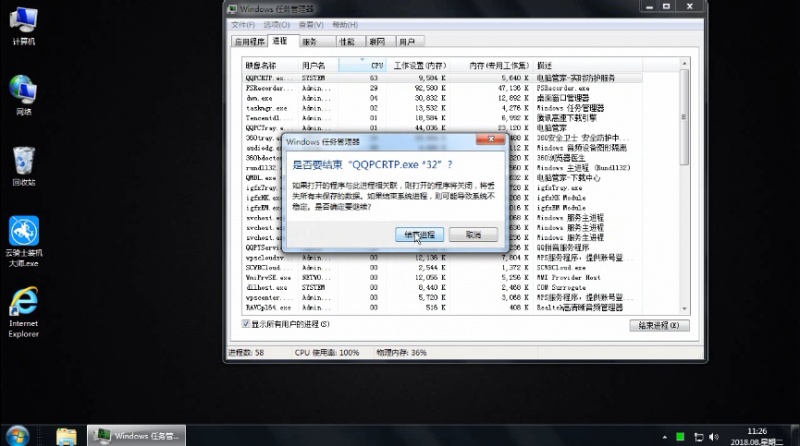Click Windows 任务管理器 taskbar button
This screenshot has width=800, height=446.
pos(137,436)
